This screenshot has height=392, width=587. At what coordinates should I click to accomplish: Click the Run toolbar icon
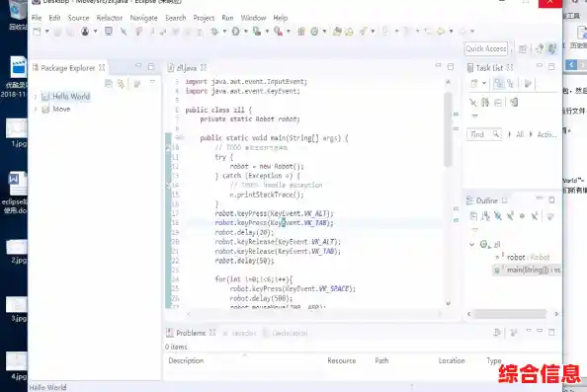pos(236,32)
